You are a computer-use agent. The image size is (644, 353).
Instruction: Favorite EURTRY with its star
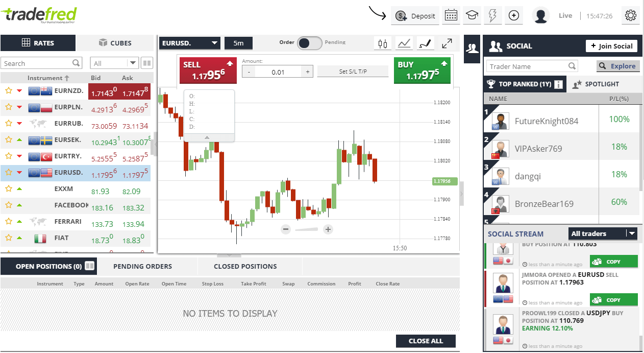point(8,156)
